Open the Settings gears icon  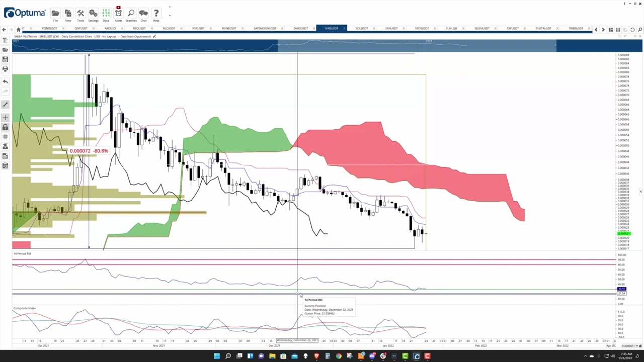click(93, 13)
